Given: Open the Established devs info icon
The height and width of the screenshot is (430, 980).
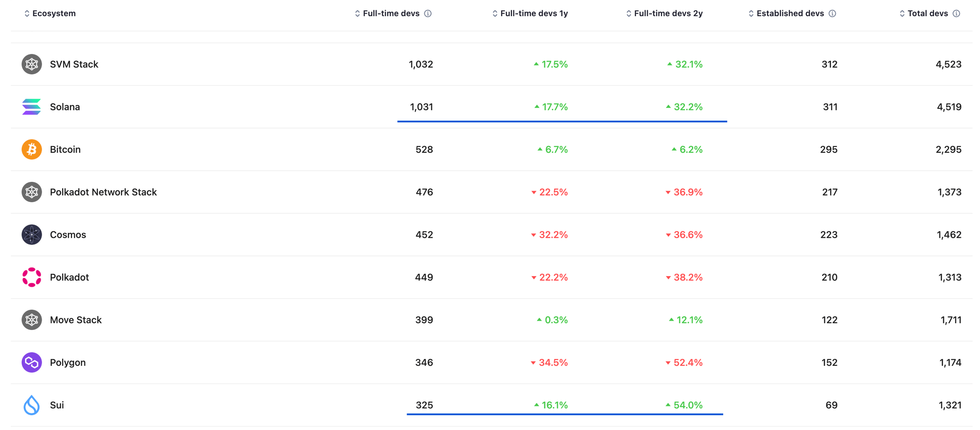Looking at the screenshot, I should (x=832, y=13).
